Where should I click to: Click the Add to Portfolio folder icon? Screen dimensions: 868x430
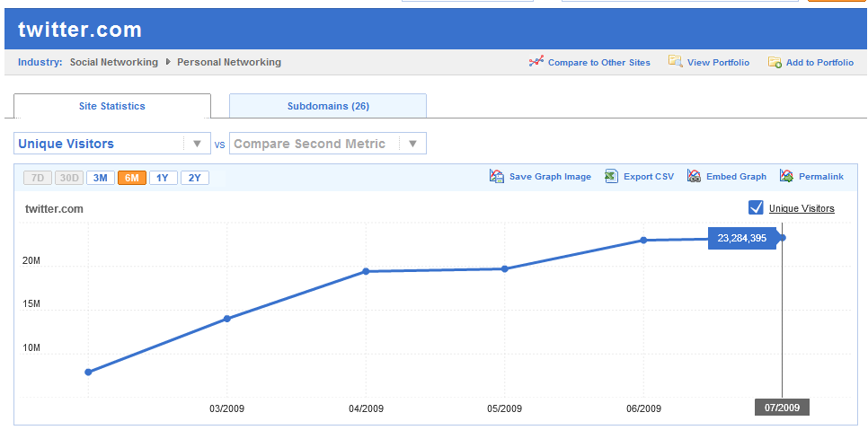click(775, 62)
